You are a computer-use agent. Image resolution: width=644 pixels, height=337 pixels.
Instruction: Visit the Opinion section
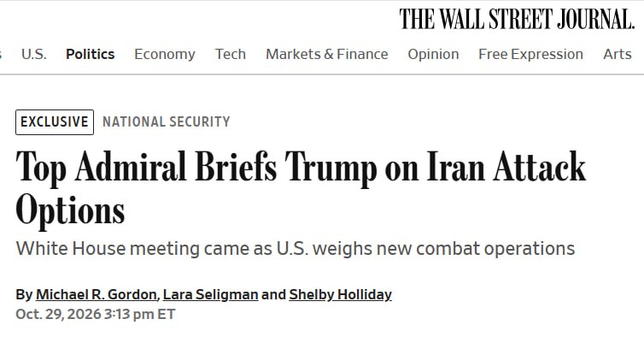click(433, 54)
